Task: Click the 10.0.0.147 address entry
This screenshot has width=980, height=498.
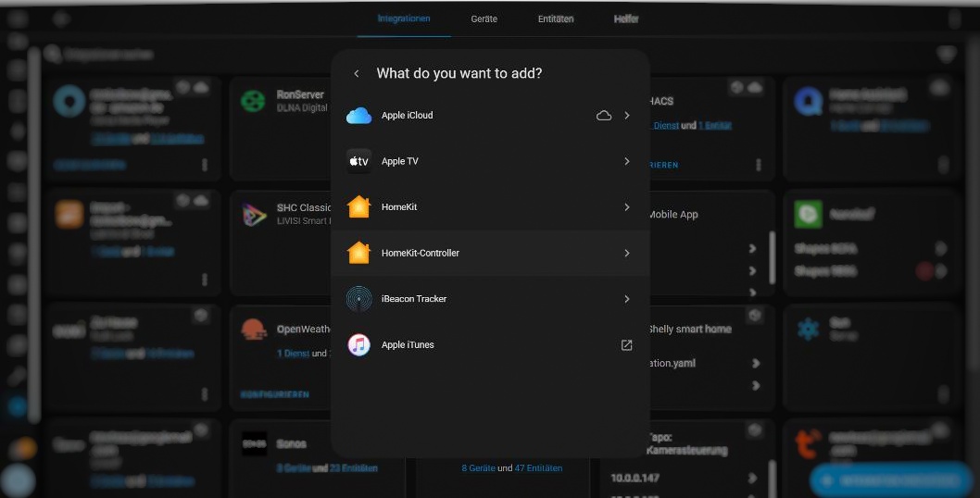Action: click(x=635, y=478)
